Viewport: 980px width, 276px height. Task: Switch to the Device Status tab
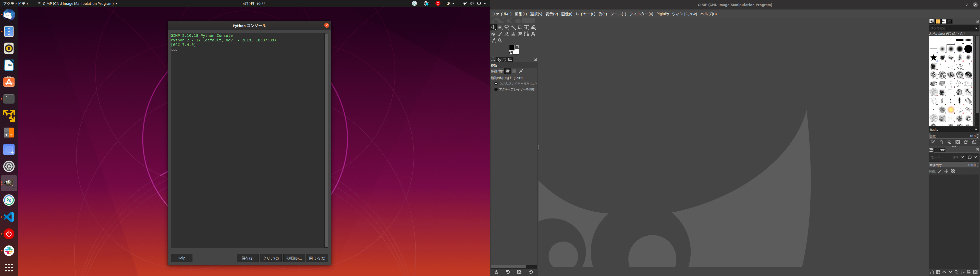pyautogui.click(x=499, y=60)
